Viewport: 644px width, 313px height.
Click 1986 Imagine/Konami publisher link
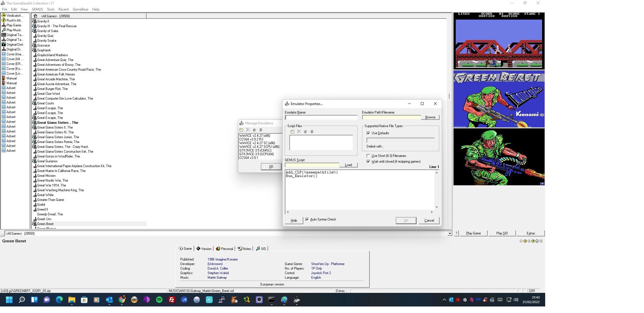(222, 259)
